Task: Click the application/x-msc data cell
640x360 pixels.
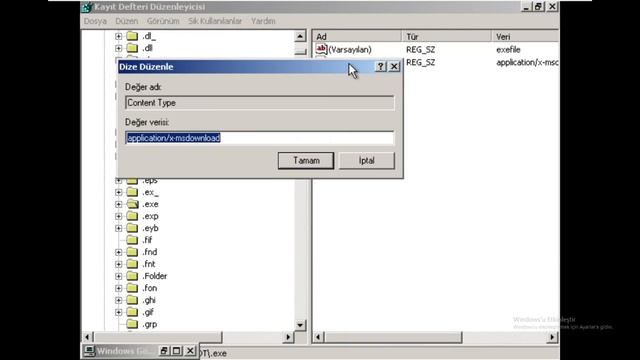Action: [x=527, y=62]
